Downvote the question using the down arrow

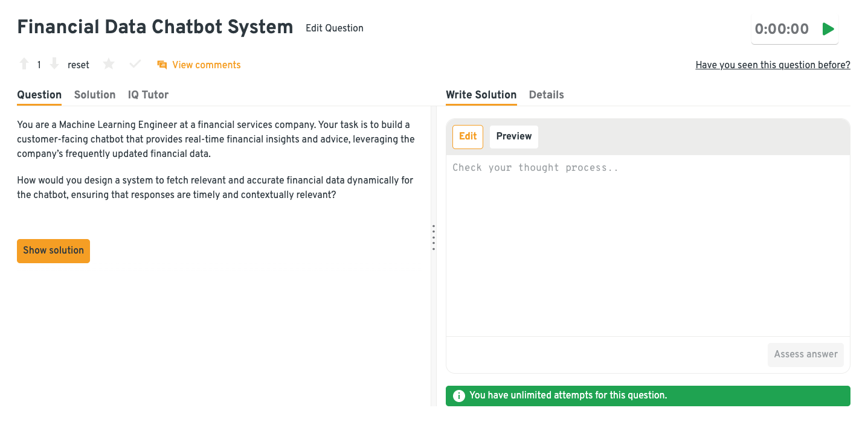[54, 64]
